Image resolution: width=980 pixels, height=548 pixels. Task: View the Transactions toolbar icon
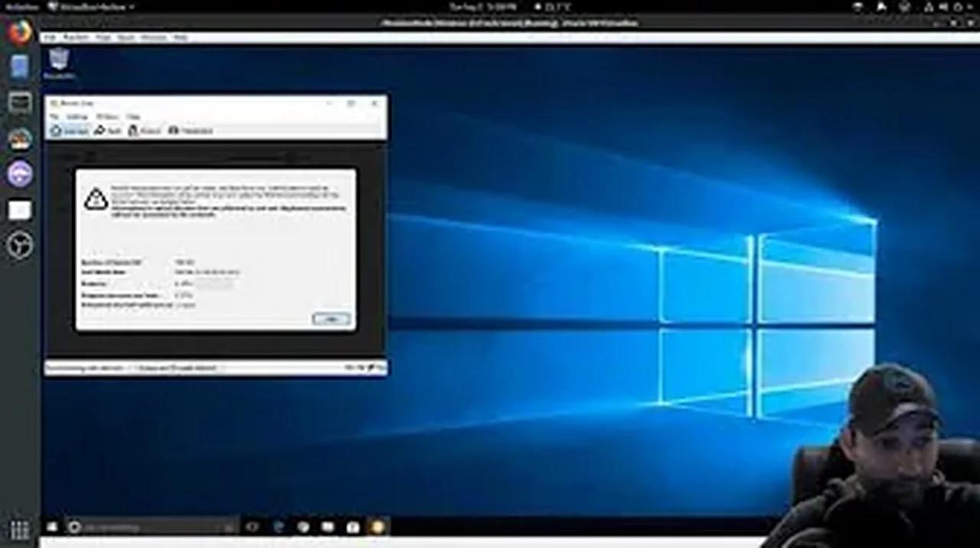191,130
